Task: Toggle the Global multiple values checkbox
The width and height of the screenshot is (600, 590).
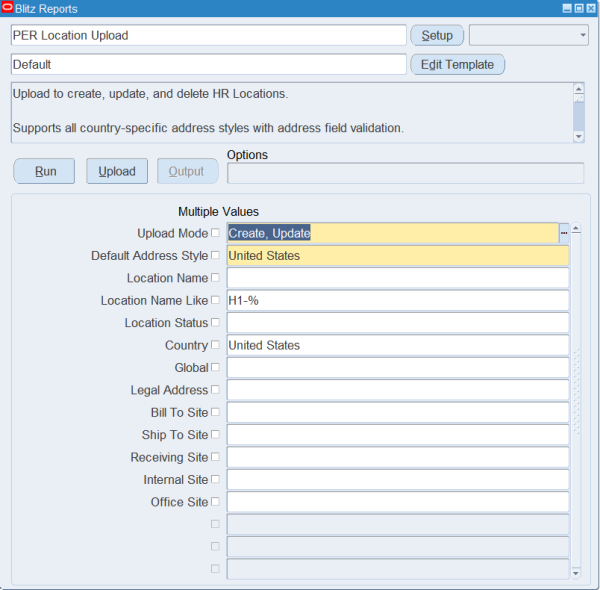Action: pyautogui.click(x=215, y=367)
